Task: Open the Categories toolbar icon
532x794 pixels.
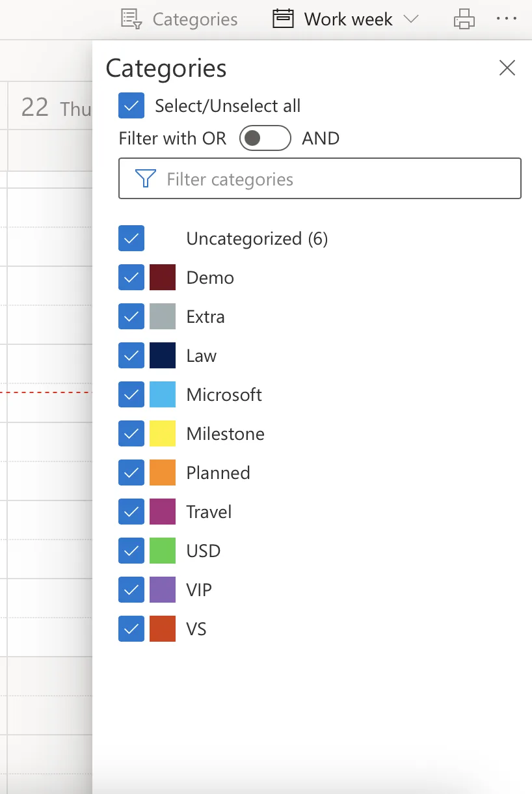Action: (x=130, y=19)
